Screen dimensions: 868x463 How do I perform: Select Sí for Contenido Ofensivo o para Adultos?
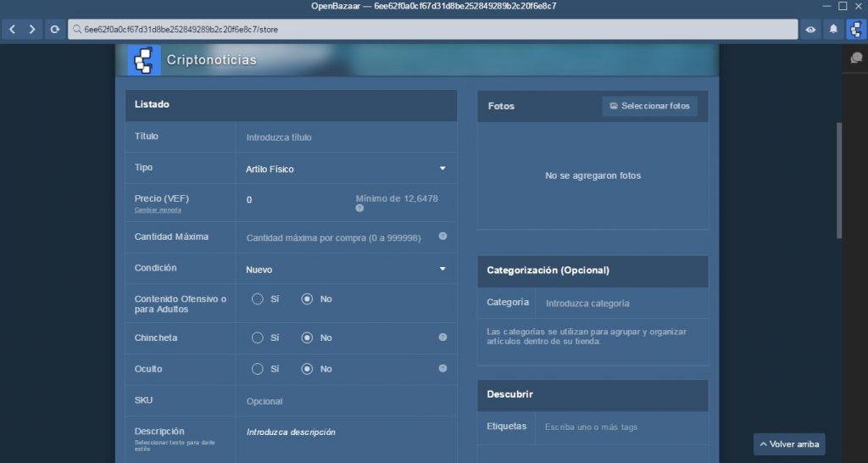[x=258, y=299]
